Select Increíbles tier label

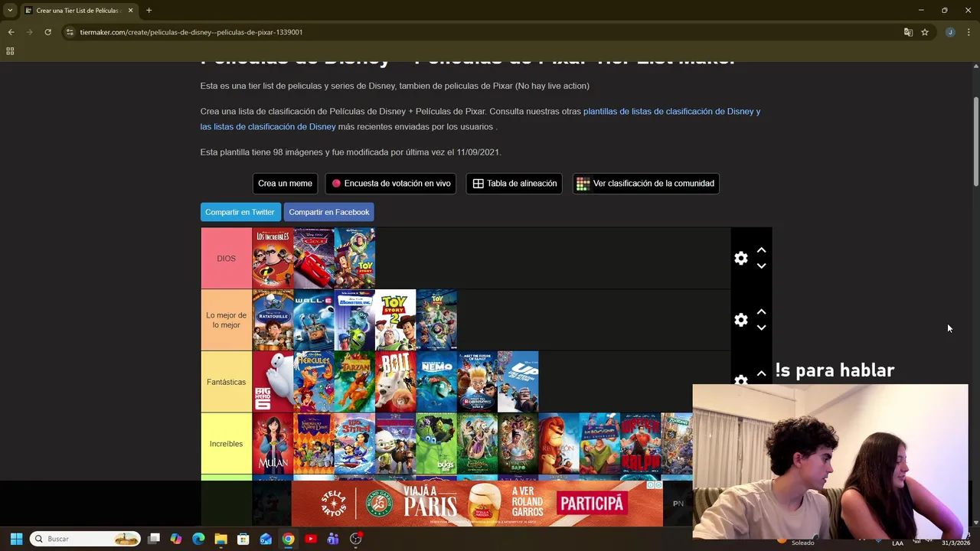(x=227, y=444)
